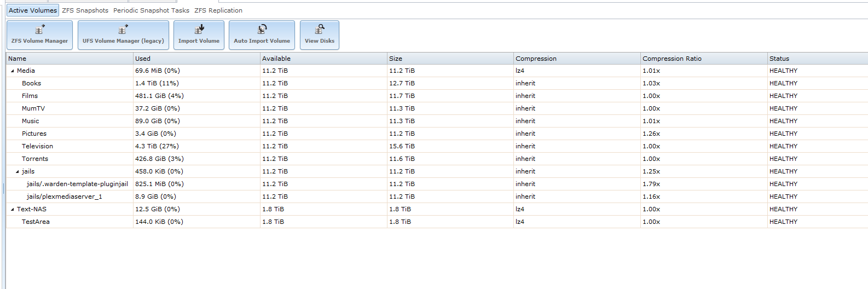
Task: Open UFS Volume Manager (legacy)
Action: coord(123,35)
